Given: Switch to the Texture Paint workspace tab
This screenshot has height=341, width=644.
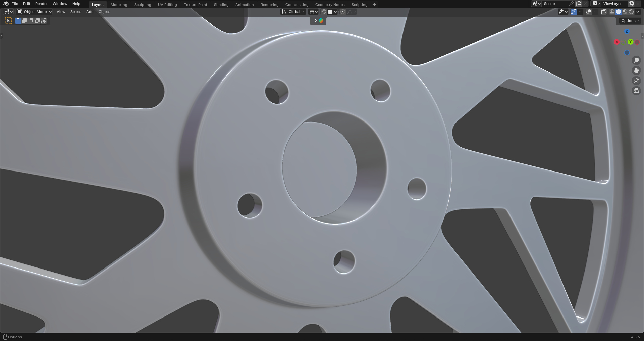Looking at the screenshot, I should 196,4.
